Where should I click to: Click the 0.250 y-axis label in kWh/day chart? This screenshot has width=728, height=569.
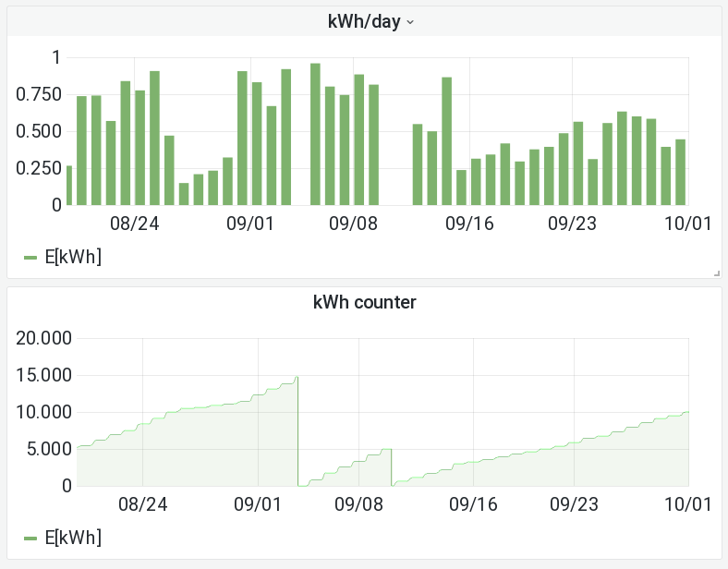(39, 168)
